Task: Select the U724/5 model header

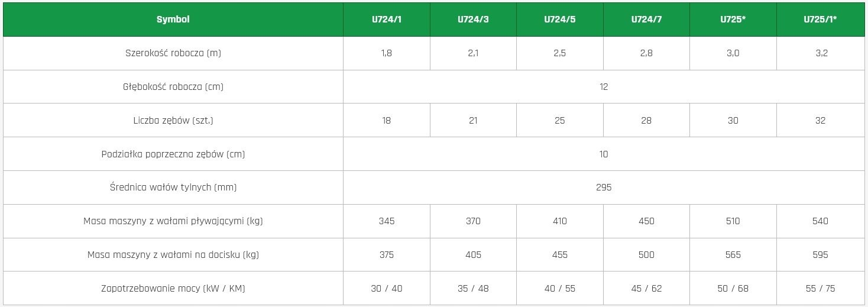Action: point(559,20)
